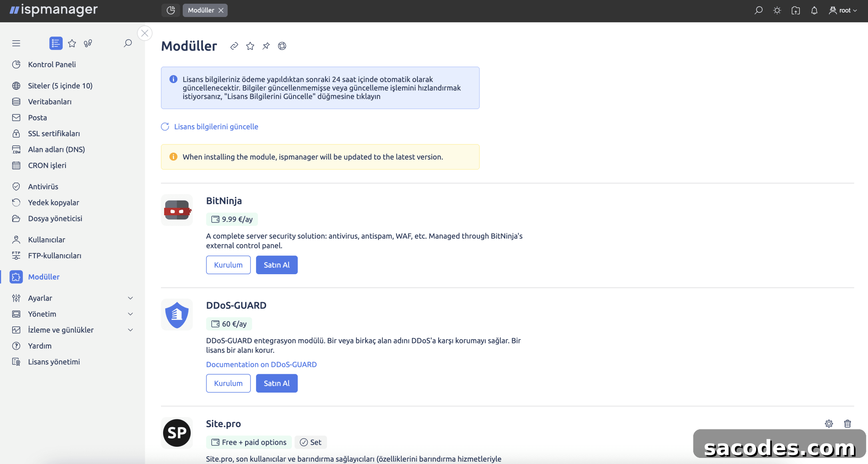Open Site.pro settings gear
The height and width of the screenshot is (464, 868).
tap(829, 423)
